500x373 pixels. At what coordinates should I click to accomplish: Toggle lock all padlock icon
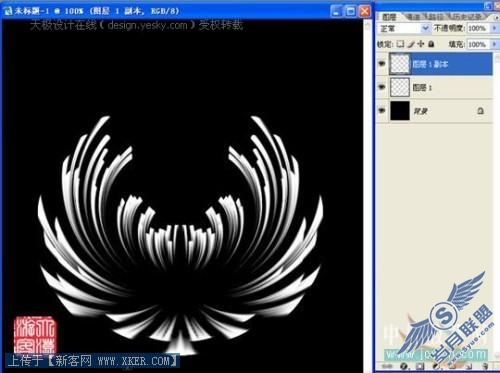coord(431,44)
